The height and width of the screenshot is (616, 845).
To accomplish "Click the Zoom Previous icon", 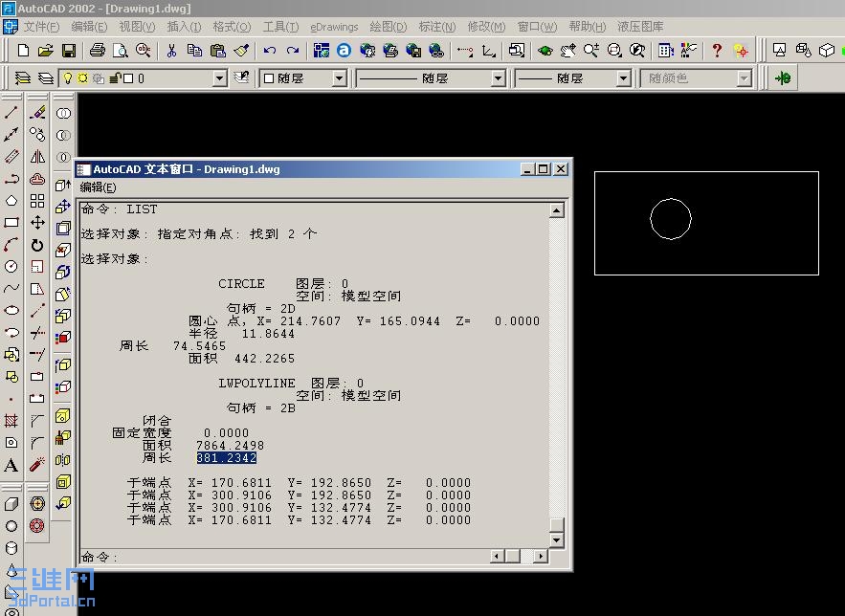I will (x=637, y=51).
